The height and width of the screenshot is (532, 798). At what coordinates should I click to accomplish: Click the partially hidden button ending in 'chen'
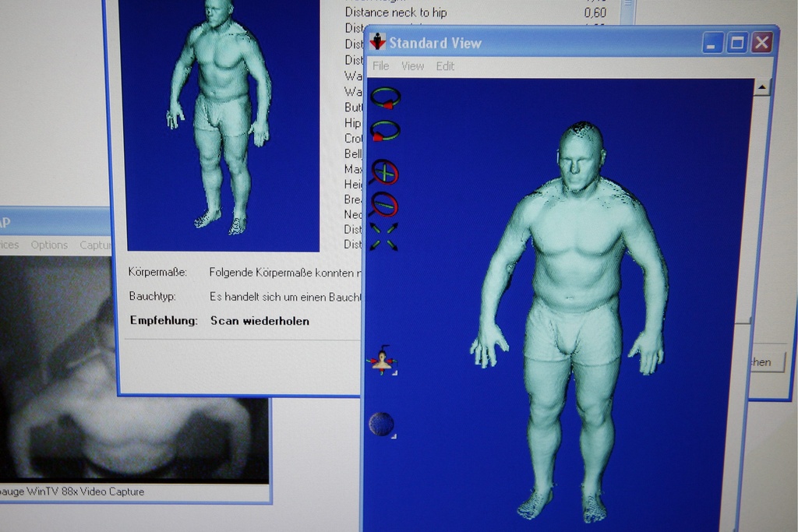pyautogui.click(x=763, y=361)
